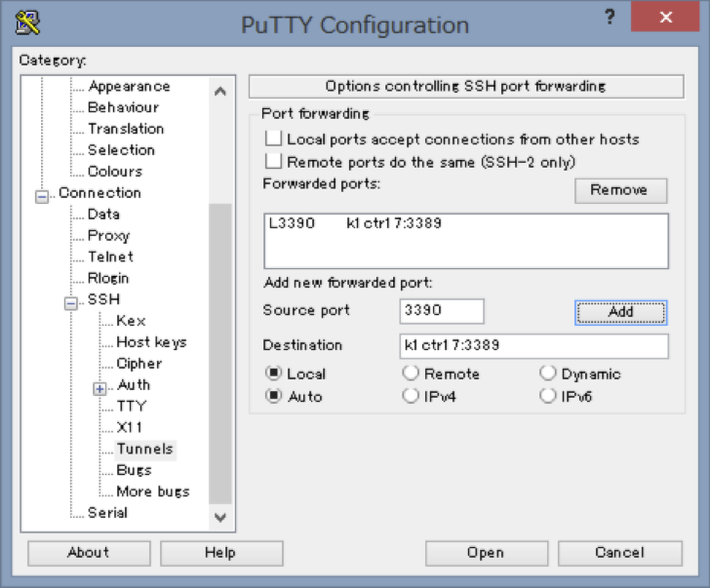The image size is (710, 588).
Task: Click scroll up arrow in Category tree
Action: [x=220, y=92]
